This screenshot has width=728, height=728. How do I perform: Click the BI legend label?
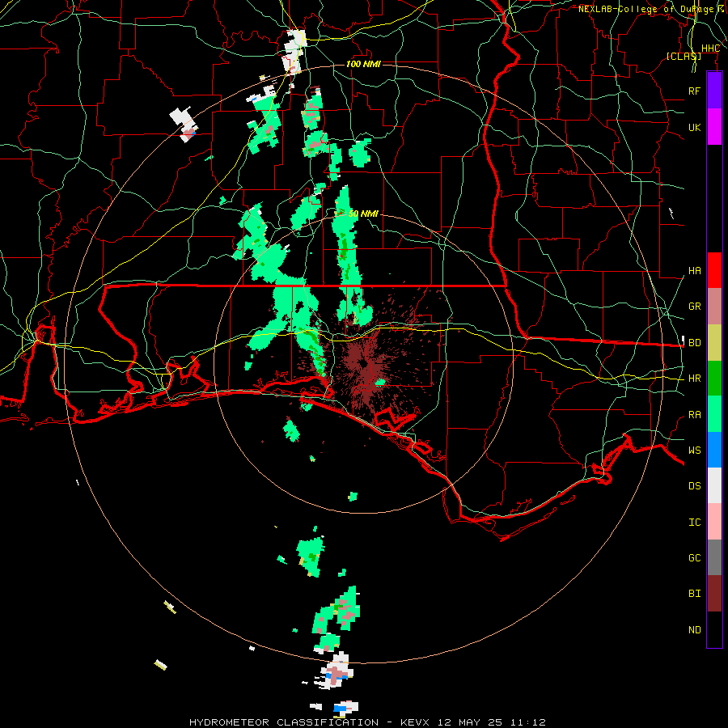695,594
